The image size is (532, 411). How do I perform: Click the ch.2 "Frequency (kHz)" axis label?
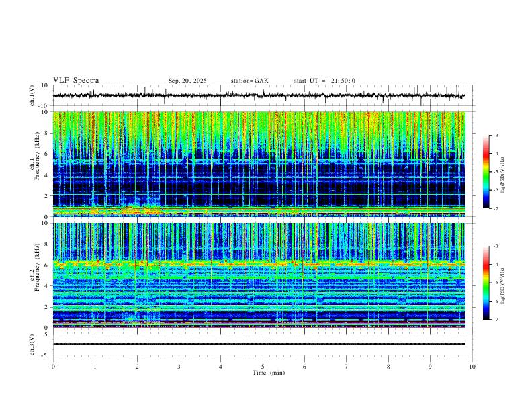coord(37,267)
